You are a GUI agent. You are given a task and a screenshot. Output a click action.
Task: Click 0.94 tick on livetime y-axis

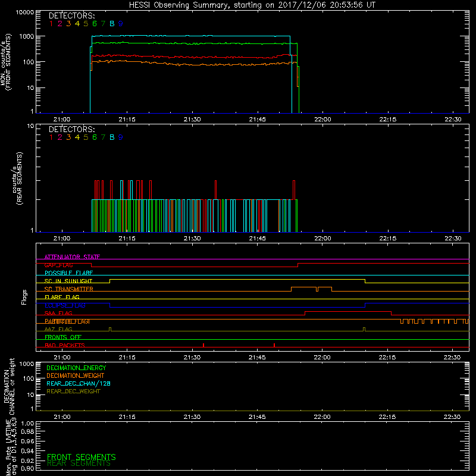[x=27, y=451]
